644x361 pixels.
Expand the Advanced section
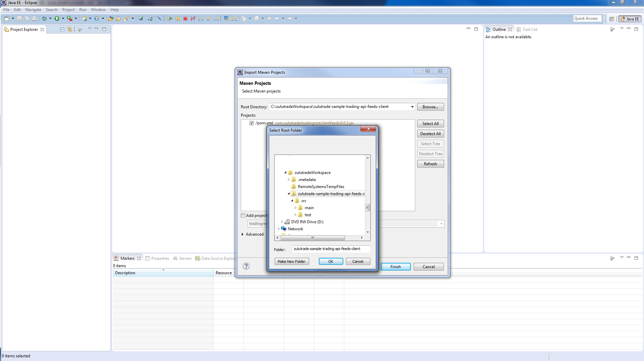242,234
